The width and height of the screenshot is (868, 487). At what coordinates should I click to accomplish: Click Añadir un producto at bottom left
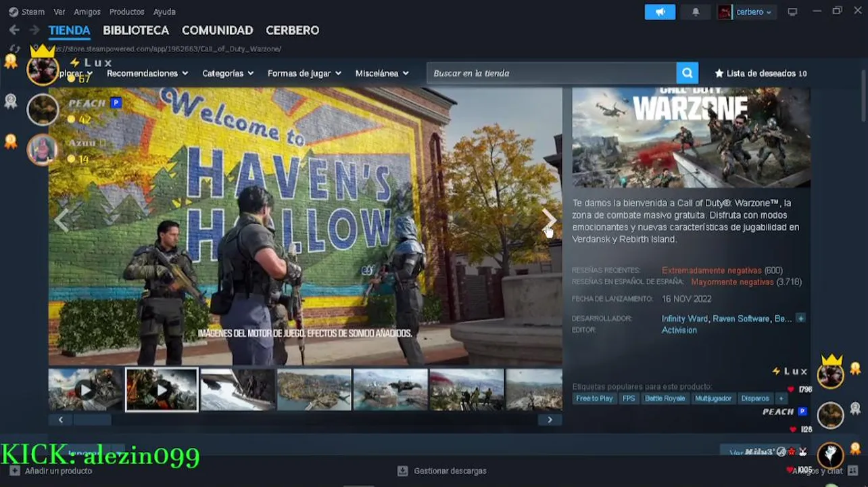(51, 471)
